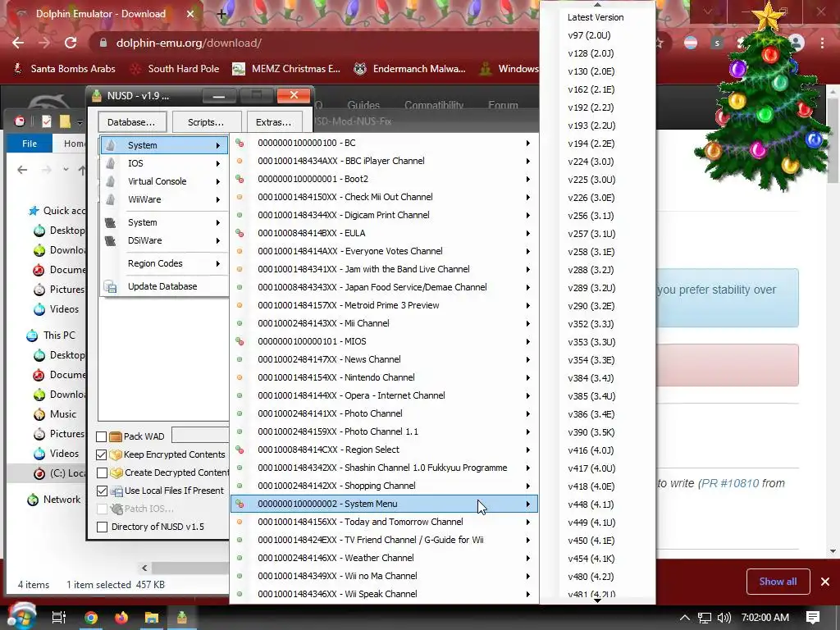The width and height of the screenshot is (840, 630).
Task: Select Virtual Console in the database menu
Action: tap(164, 181)
